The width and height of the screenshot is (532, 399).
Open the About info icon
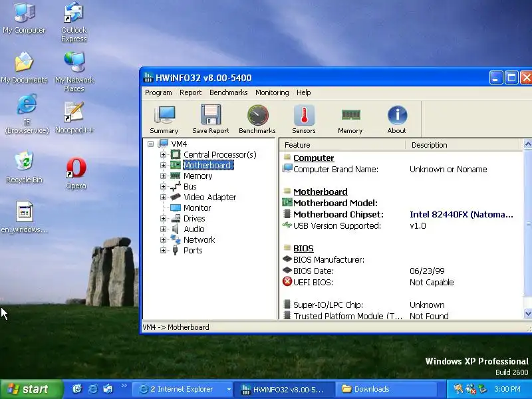(x=396, y=120)
